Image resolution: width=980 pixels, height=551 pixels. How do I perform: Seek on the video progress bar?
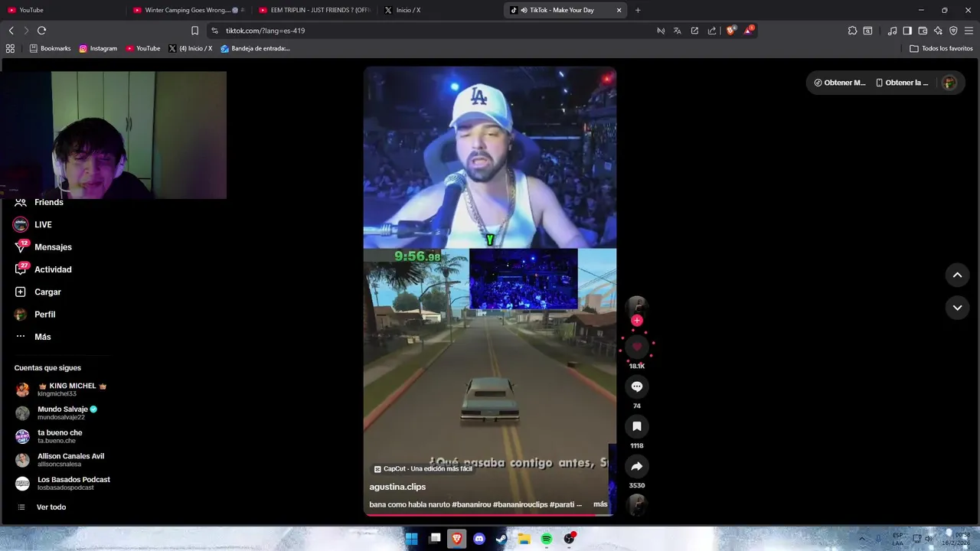click(x=490, y=514)
